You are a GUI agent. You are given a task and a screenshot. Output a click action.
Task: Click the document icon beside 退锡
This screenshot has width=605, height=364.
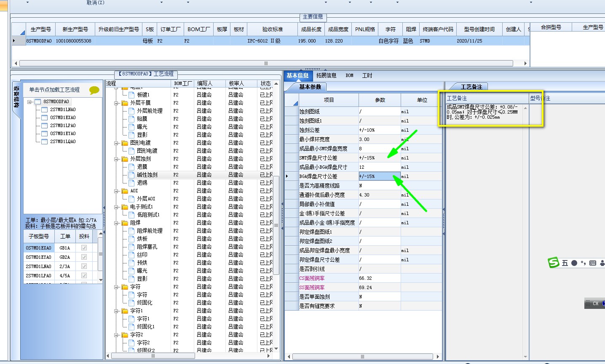[x=131, y=183]
